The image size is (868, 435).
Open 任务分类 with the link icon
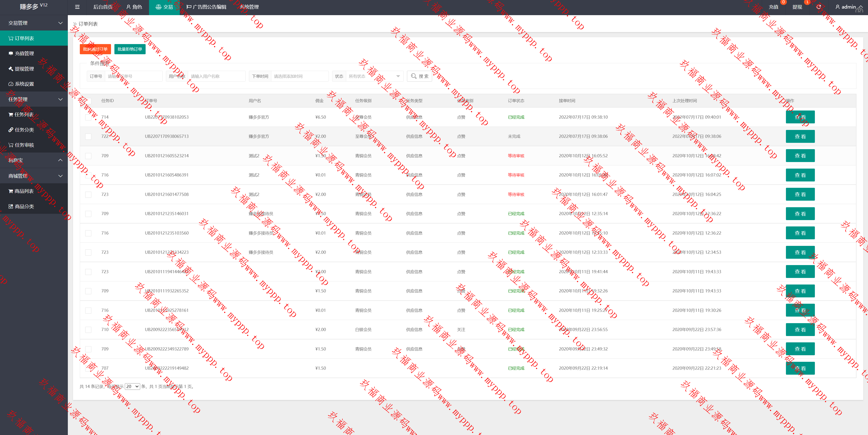tap(11, 130)
